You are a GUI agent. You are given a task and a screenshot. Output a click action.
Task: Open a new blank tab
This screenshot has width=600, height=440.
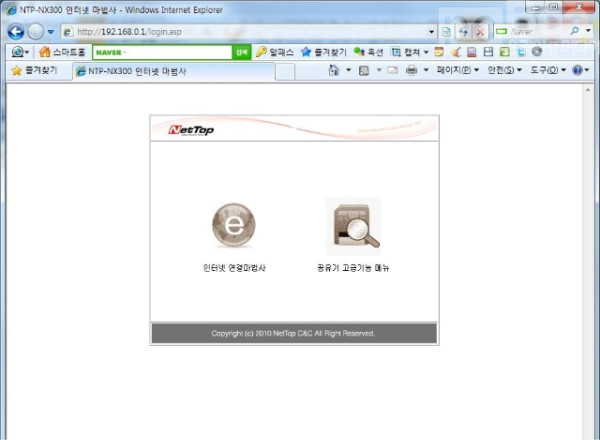285,72
